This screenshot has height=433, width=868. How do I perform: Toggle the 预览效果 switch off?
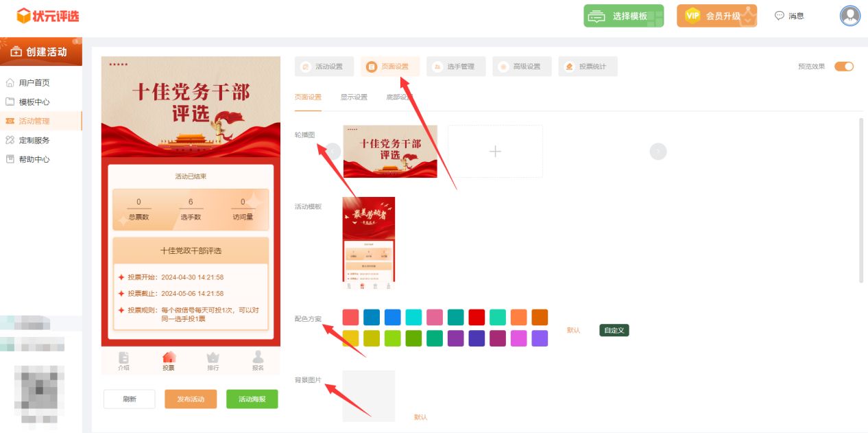pos(843,66)
